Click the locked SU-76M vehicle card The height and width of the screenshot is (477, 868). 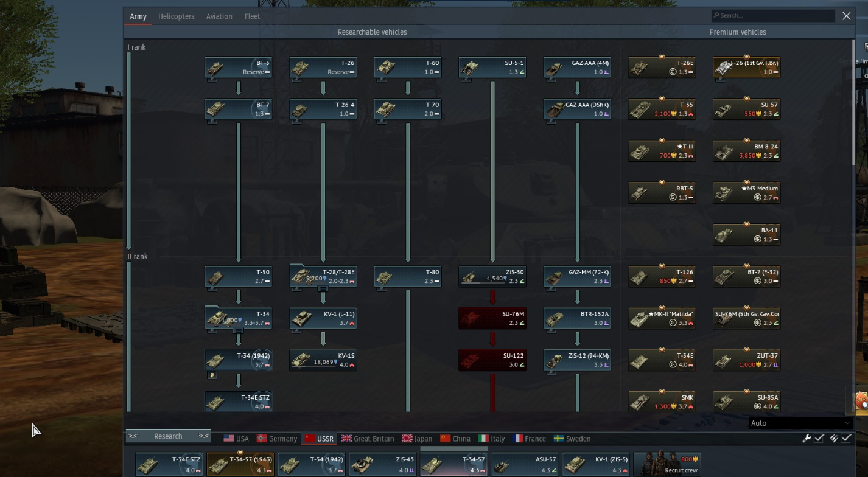(492, 318)
